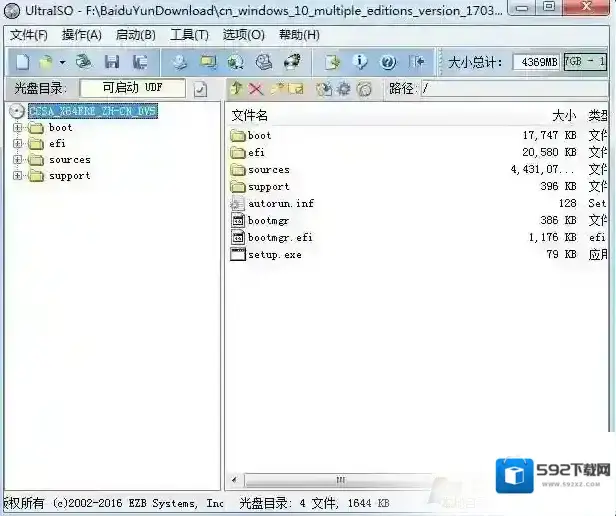Expand the efi folder tree node
Image resolution: width=616 pixels, height=516 pixels.
tap(18, 144)
